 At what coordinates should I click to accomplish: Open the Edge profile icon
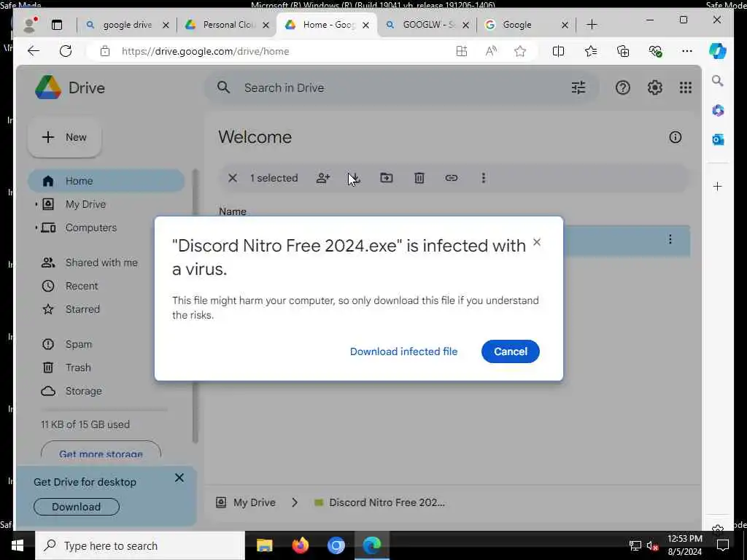click(x=30, y=25)
